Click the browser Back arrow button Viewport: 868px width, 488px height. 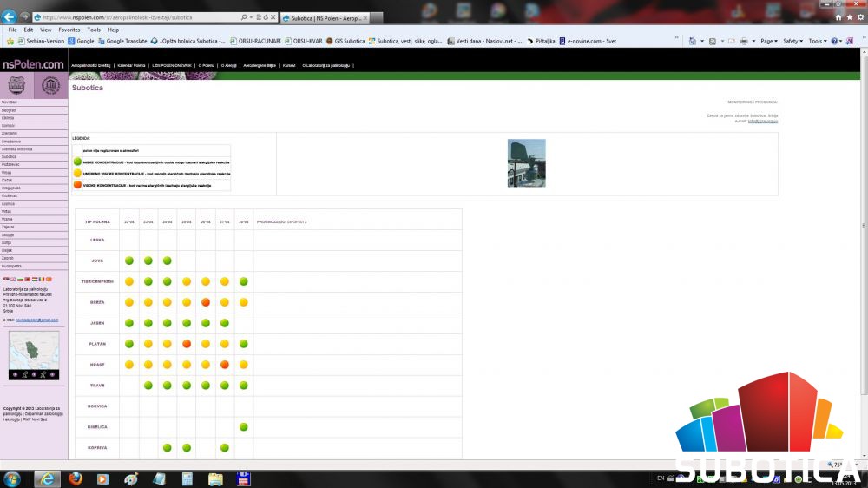click(10, 16)
